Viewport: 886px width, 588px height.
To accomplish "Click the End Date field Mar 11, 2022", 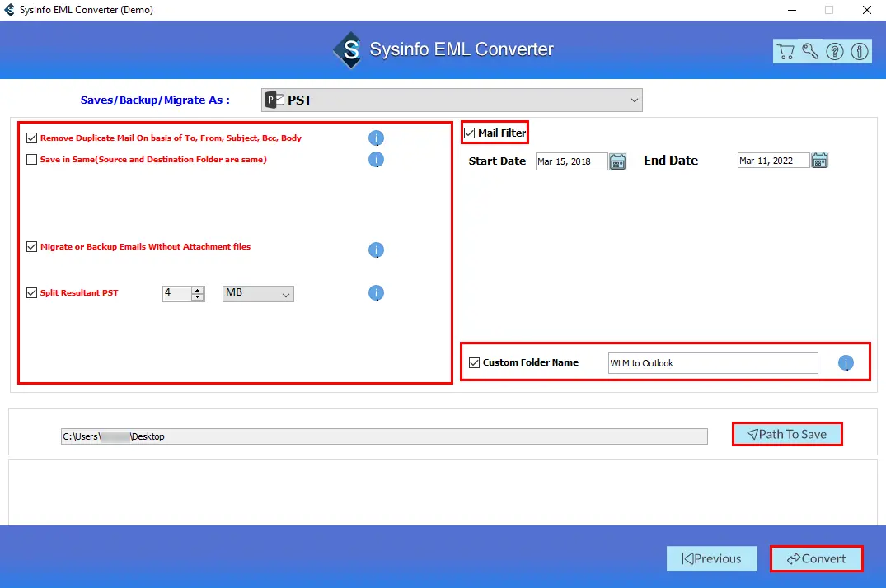I will click(x=773, y=161).
